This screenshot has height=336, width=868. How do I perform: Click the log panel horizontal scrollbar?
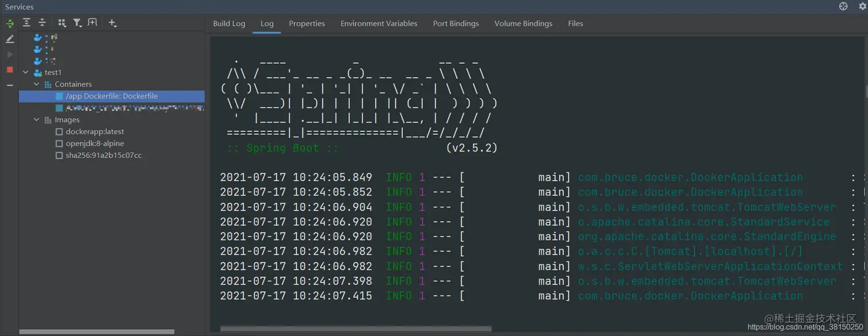coord(355,329)
